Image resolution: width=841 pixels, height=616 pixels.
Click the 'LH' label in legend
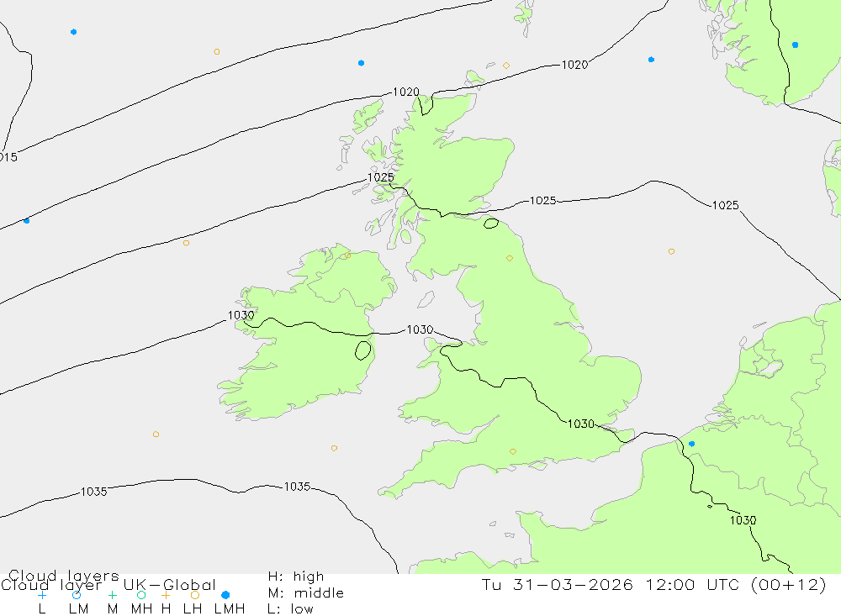192,609
